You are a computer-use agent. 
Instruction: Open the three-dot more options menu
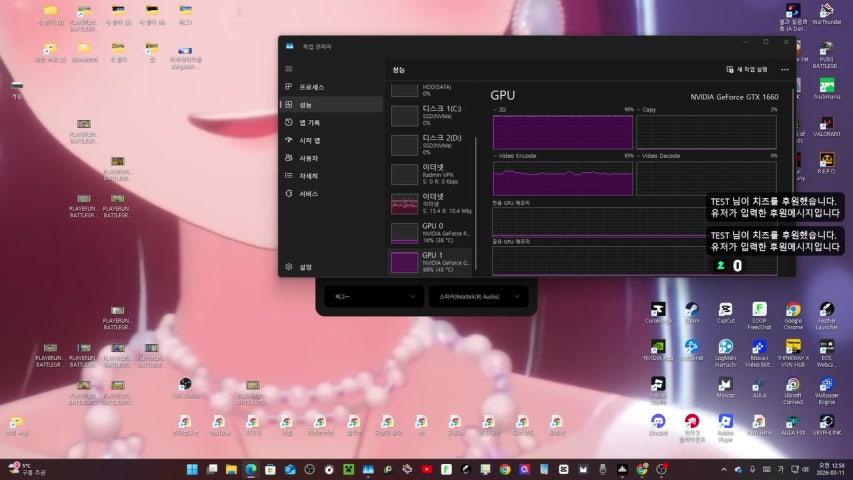(785, 70)
